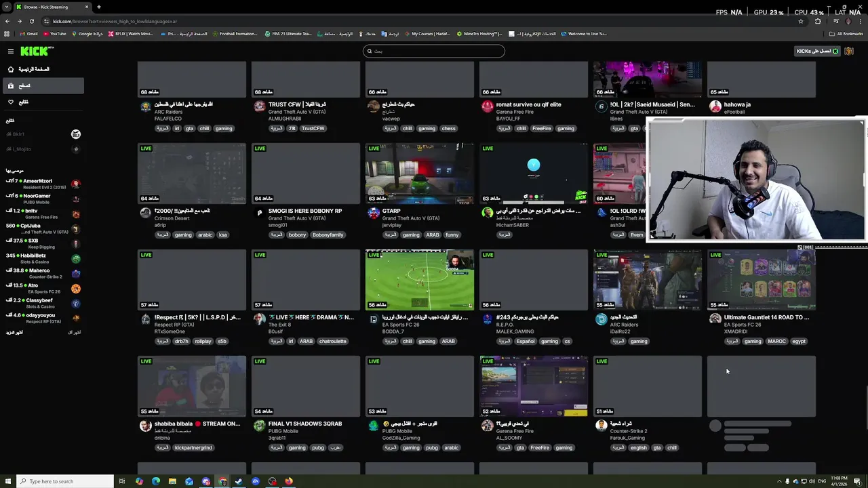Open the All Bookmarks folder
Viewport: 868px width, 488px height.
click(x=846, y=33)
